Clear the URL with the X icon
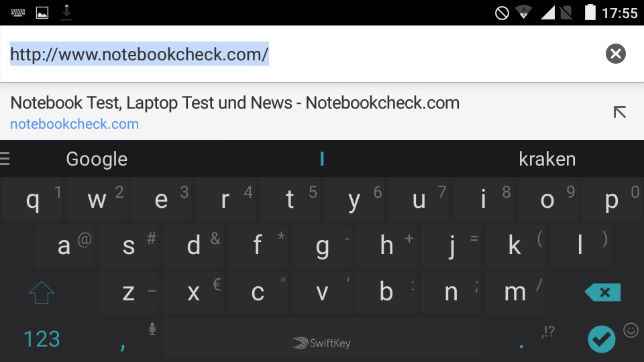The height and width of the screenshot is (362, 644). pyautogui.click(x=615, y=54)
